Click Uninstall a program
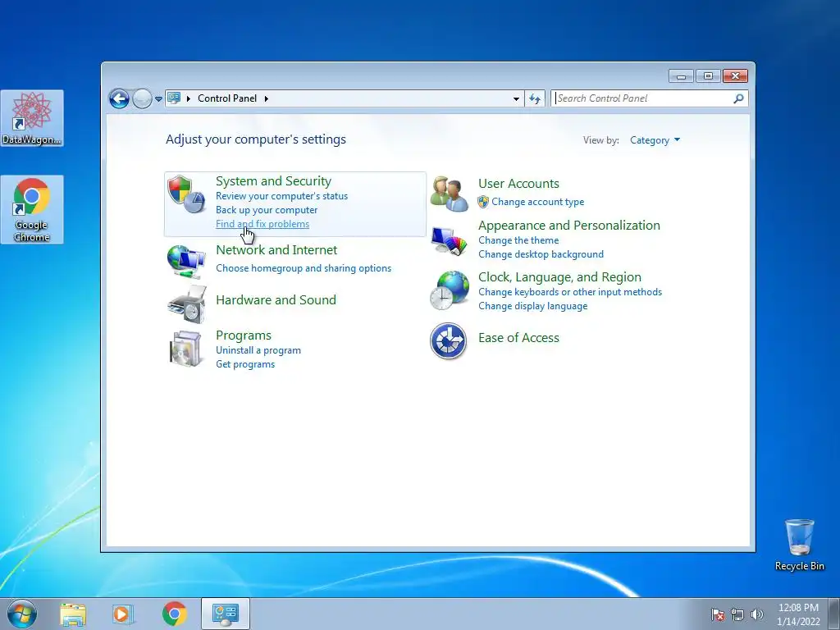This screenshot has width=840, height=630. (258, 350)
